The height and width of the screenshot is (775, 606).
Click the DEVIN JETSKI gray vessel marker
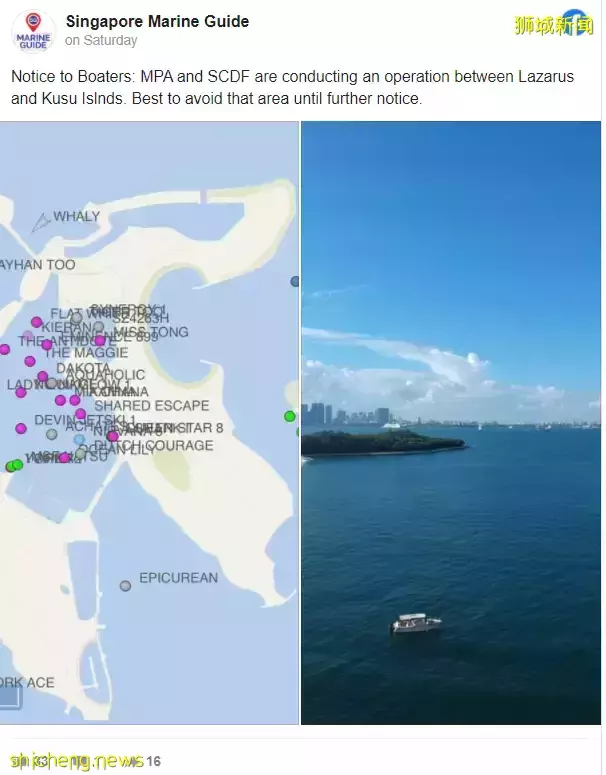(52, 434)
